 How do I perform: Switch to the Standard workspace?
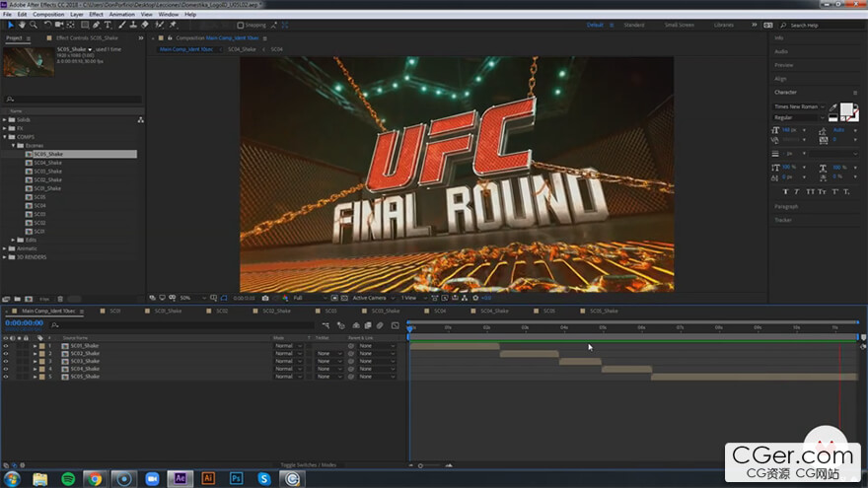tap(634, 26)
